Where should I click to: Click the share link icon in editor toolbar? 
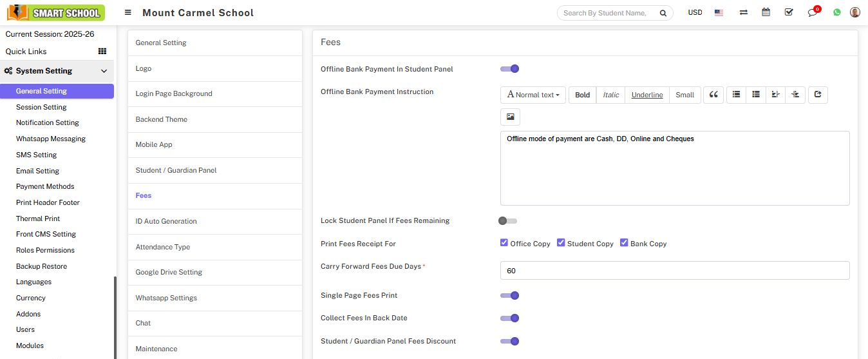tap(818, 95)
